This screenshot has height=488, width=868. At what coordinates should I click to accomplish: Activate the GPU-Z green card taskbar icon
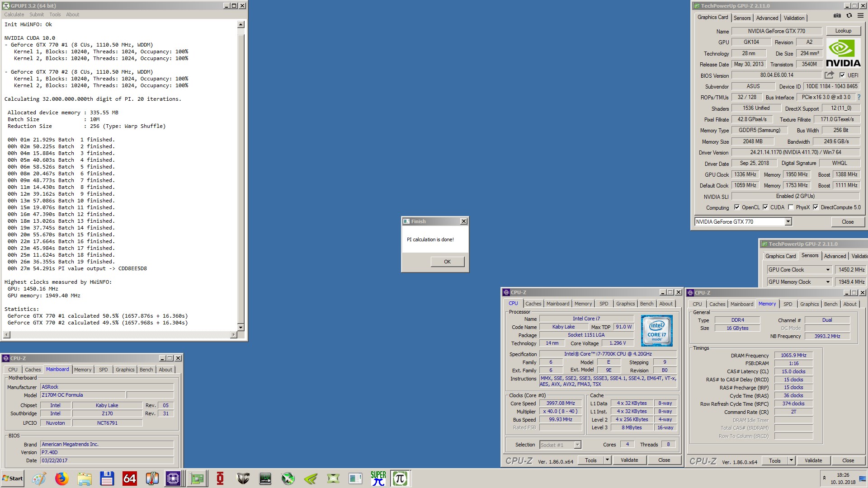click(x=198, y=479)
